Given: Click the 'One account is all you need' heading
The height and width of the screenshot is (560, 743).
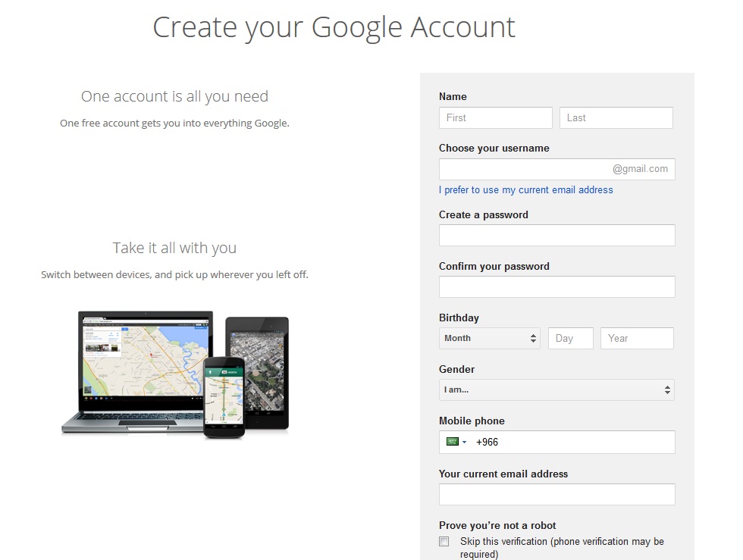Looking at the screenshot, I should 174,96.
